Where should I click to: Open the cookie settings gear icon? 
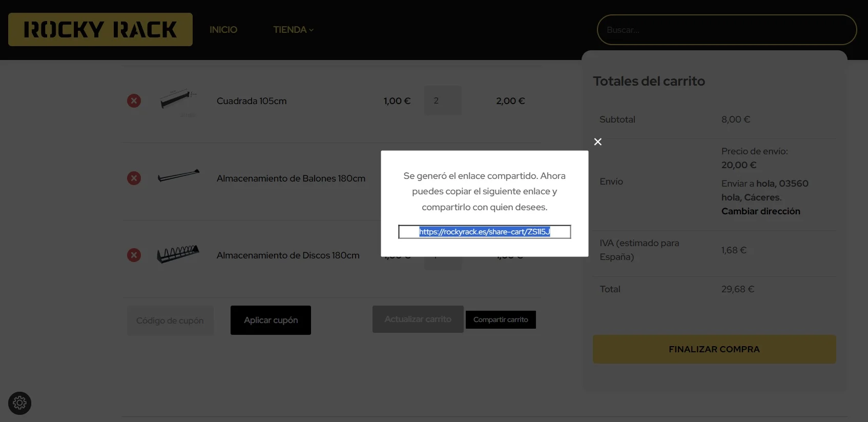pos(20,403)
